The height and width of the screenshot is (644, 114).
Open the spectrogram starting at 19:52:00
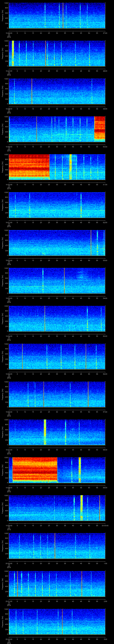[57, 243]
